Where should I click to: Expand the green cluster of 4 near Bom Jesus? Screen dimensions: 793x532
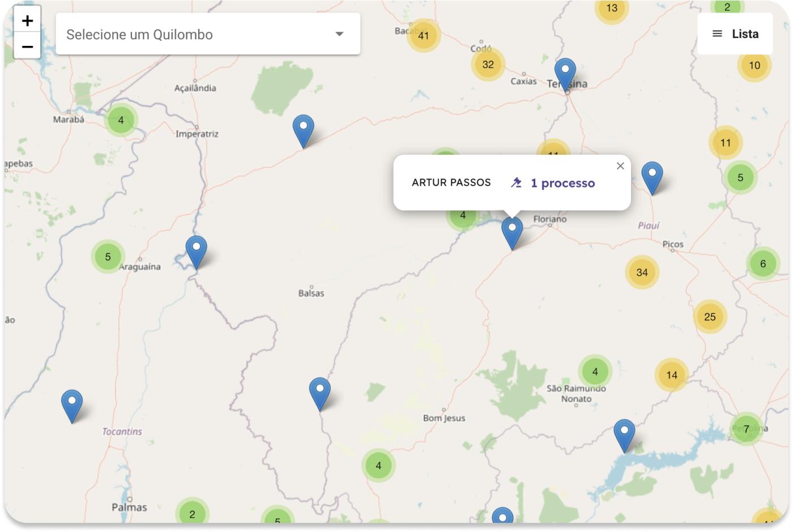click(x=378, y=466)
